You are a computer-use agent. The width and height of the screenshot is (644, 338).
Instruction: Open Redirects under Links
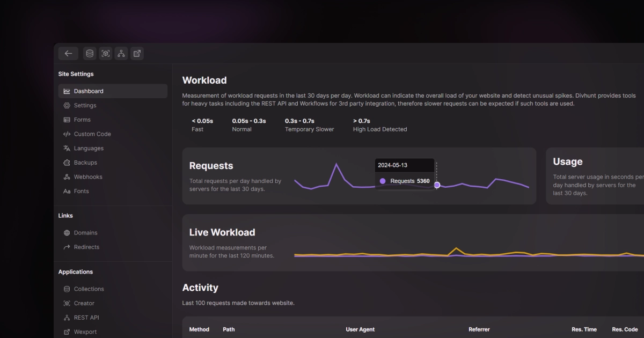87,247
